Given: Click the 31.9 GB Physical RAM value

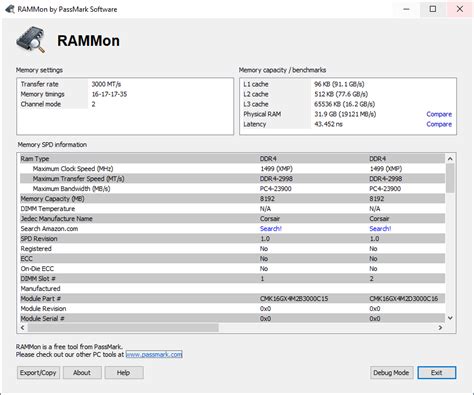Looking at the screenshot, I should click(x=345, y=114).
